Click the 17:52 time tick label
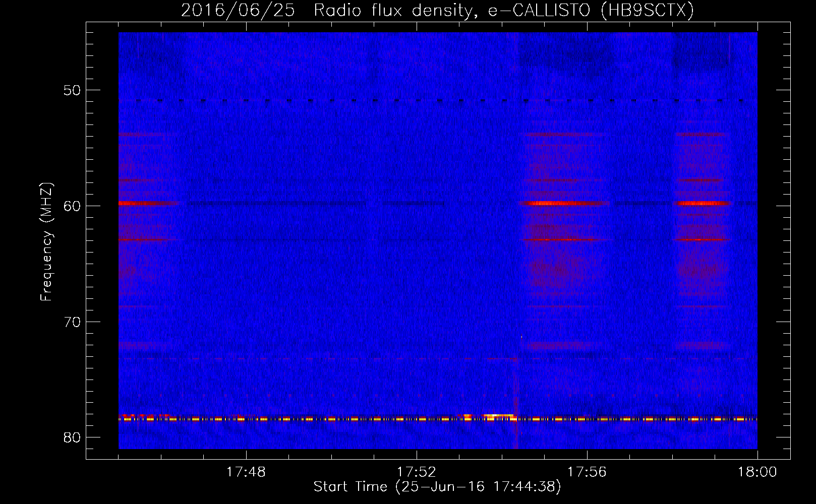 416,472
